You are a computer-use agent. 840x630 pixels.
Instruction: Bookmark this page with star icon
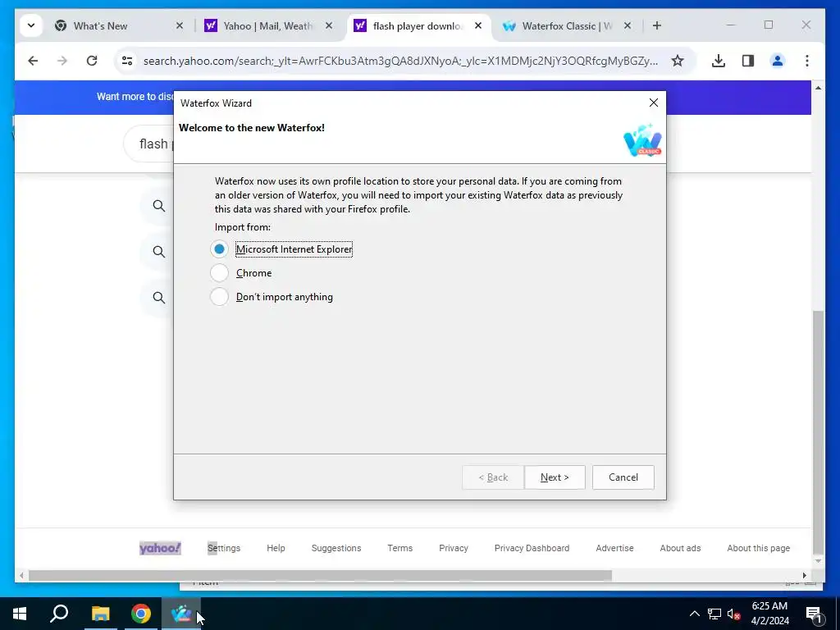(678, 61)
